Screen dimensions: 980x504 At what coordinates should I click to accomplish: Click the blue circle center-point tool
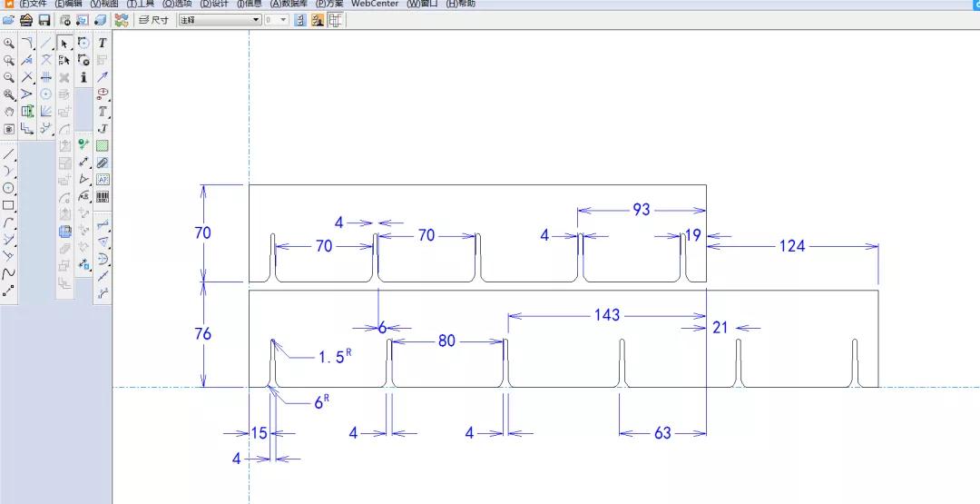[45, 94]
